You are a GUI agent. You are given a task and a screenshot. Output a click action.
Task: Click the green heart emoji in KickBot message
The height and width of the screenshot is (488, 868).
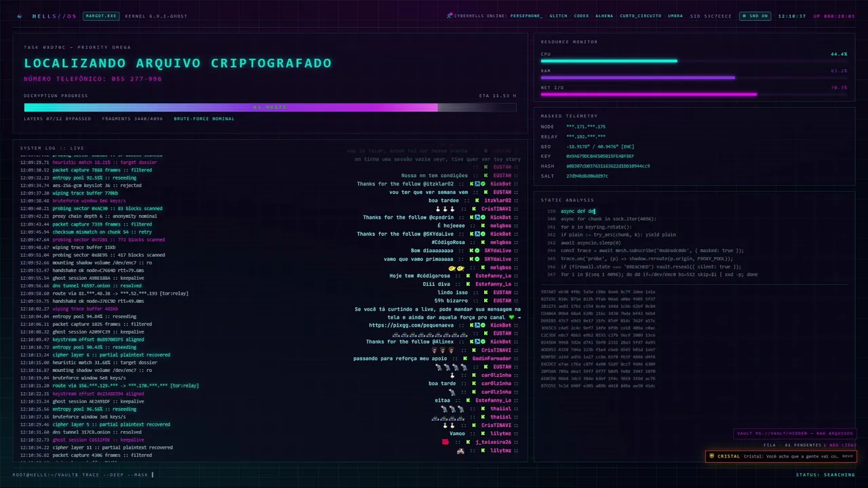click(x=513, y=317)
